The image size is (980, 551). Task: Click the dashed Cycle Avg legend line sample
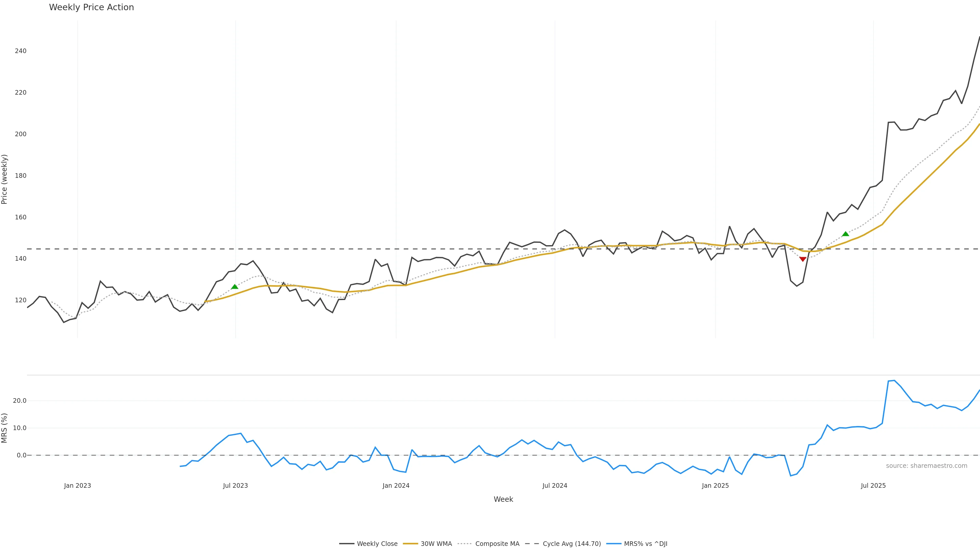point(532,544)
